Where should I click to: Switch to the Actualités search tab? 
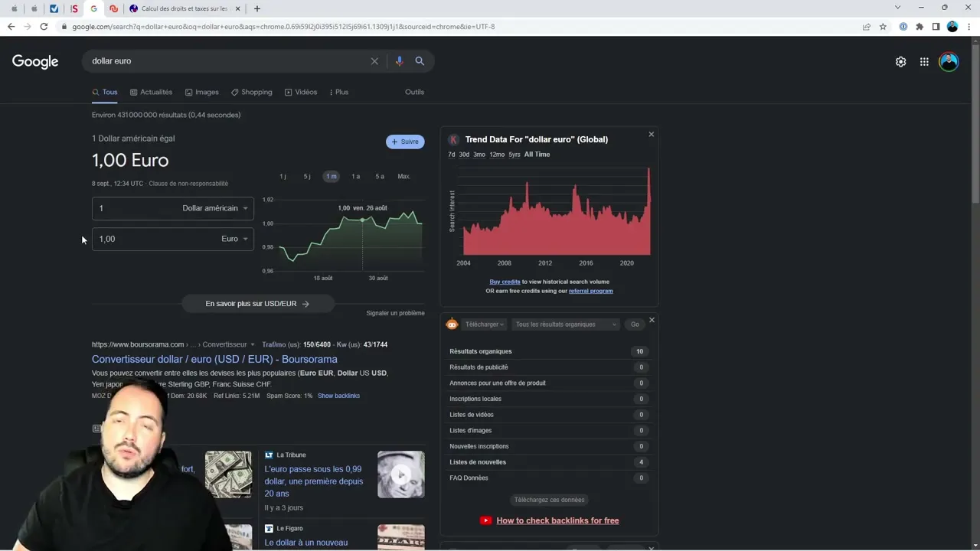(x=152, y=92)
